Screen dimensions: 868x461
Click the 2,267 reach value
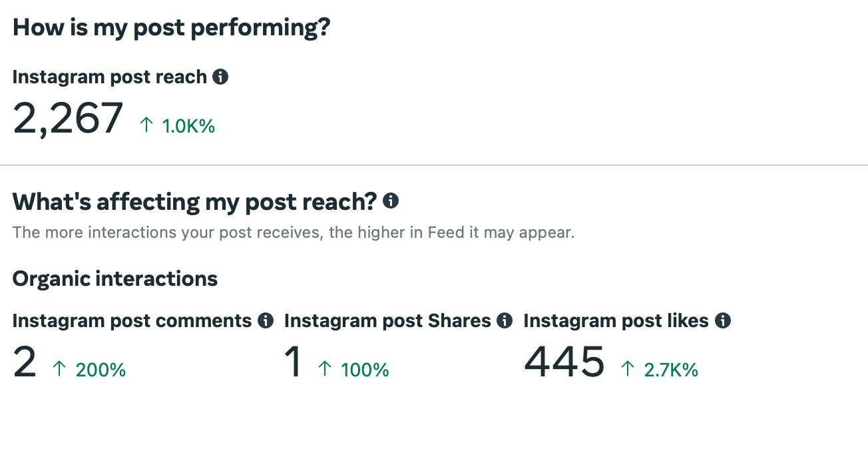pos(68,119)
